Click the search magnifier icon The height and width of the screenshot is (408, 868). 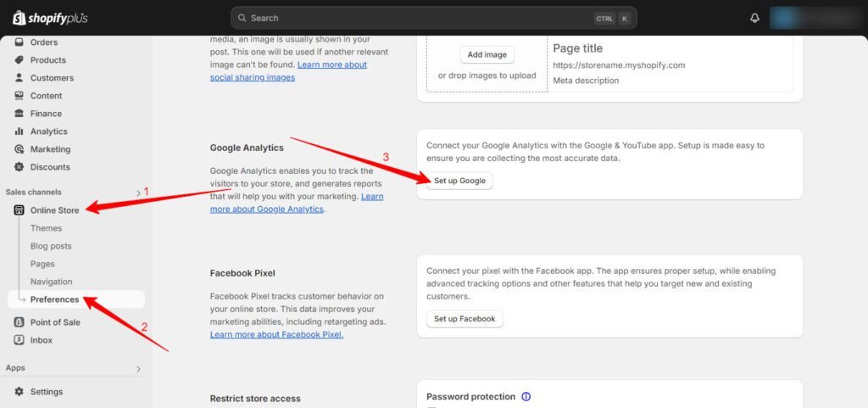[x=242, y=19]
